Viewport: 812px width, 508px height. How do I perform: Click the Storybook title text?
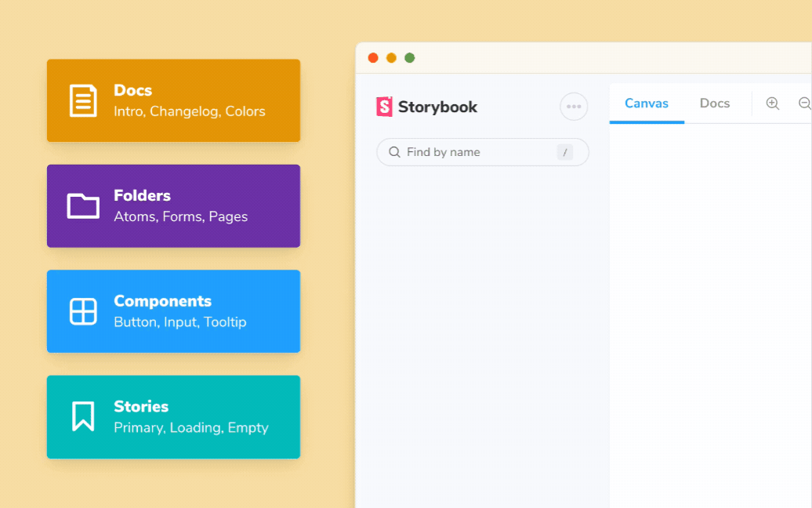click(437, 107)
